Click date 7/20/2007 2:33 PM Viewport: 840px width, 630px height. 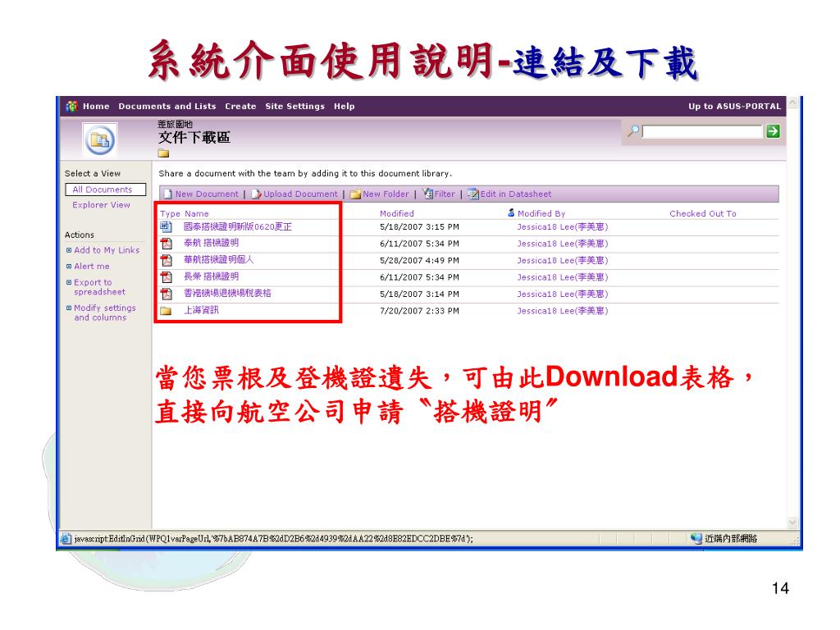coord(419,311)
